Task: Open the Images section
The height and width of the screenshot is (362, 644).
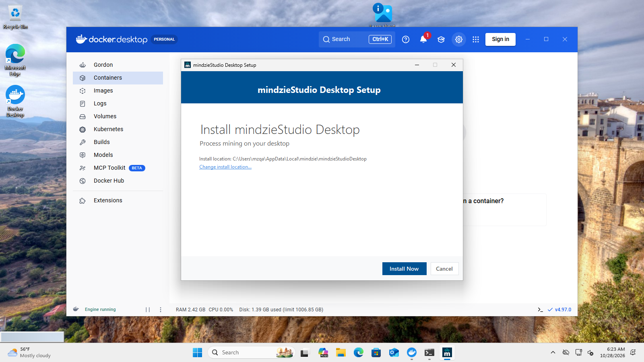Action: [x=118, y=90]
